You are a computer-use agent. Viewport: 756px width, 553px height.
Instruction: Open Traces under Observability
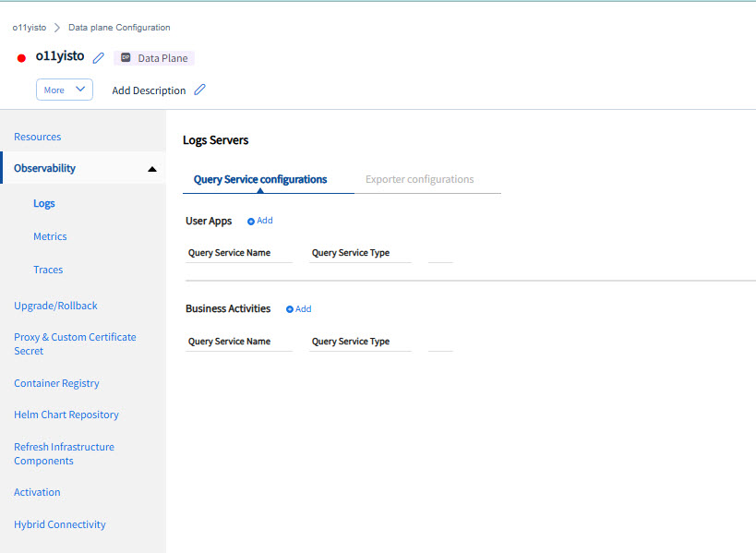click(48, 270)
